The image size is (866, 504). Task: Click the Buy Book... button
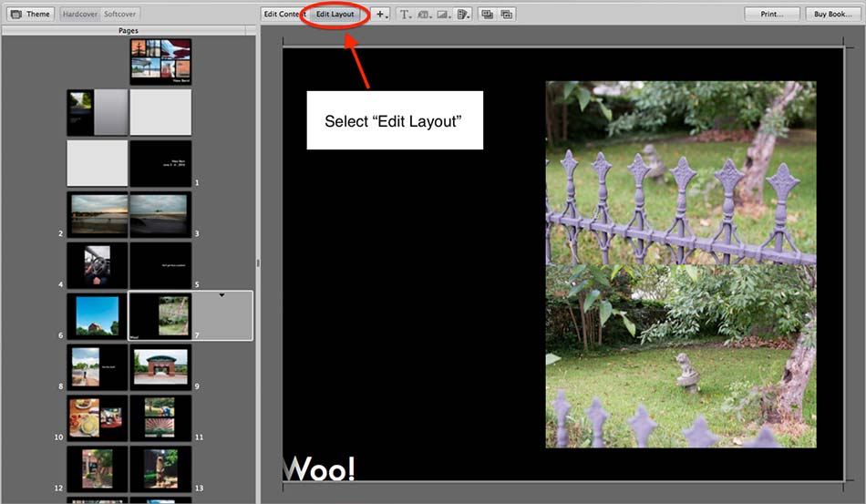coord(833,15)
